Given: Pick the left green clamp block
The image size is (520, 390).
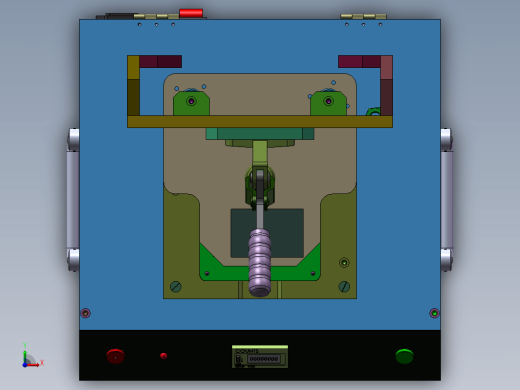Looking at the screenshot, I should tap(191, 103).
